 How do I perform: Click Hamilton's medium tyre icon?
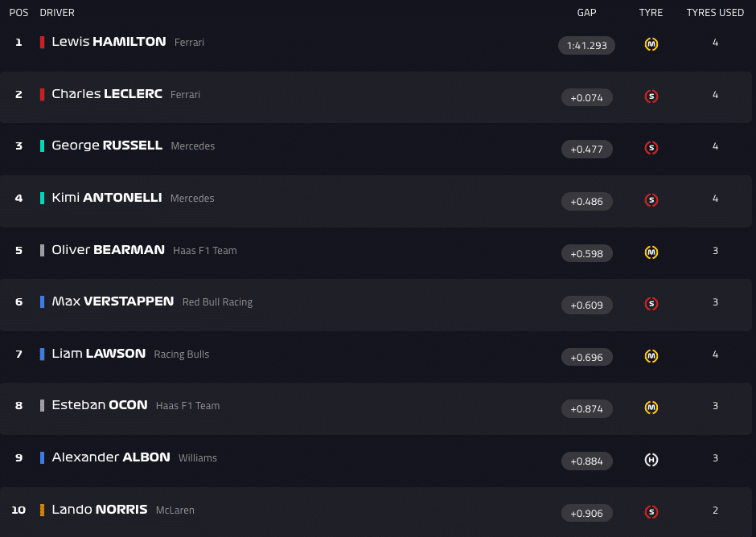[651, 44]
